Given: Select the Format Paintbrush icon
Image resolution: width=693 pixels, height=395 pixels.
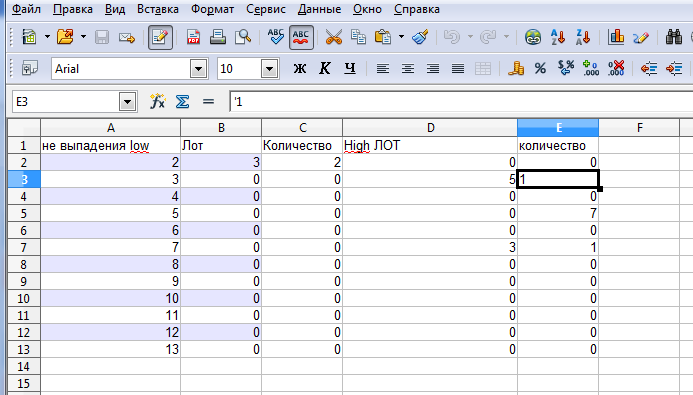Looking at the screenshot, I should [420, 37].
